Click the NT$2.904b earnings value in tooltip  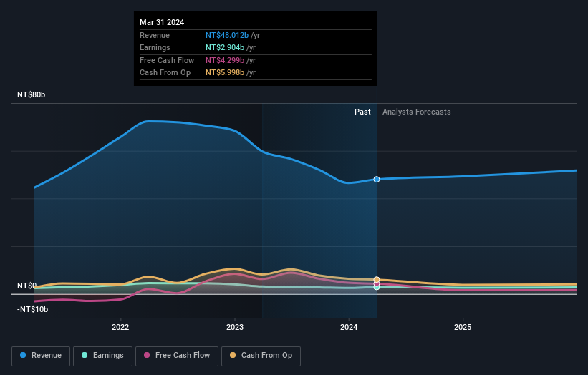tap(225, 47)
